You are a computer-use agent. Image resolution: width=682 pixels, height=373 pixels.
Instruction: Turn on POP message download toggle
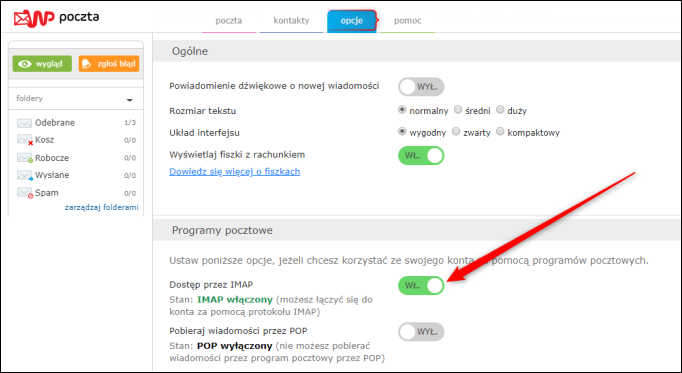(421, 332)
